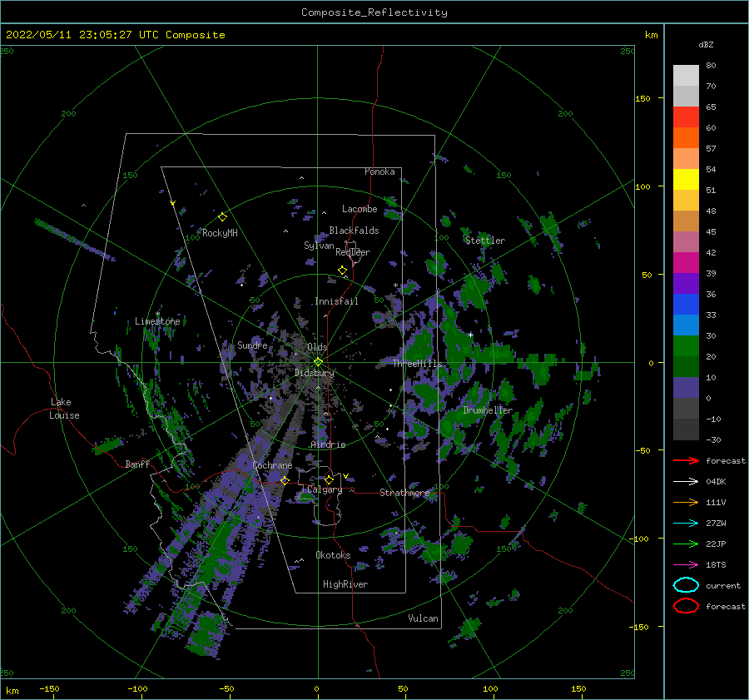Click the RockyMH text label
The height and width of the screenshot is (700, 749).
point(220,233)
